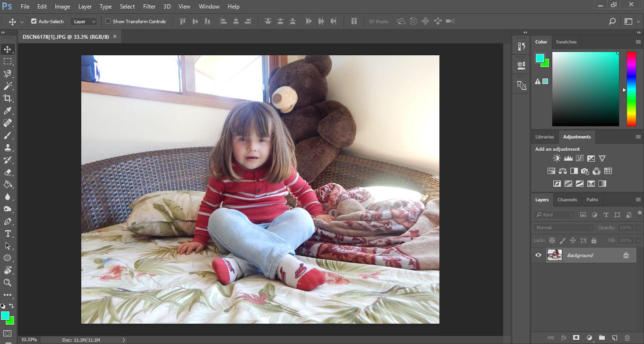The image size is (644, 344).
Task: Open the Auto-Select Layer dropdown
Action: click(84, 21)
